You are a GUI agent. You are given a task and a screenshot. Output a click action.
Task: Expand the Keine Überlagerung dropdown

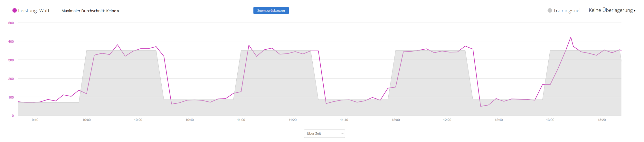(x=612, y=10)
